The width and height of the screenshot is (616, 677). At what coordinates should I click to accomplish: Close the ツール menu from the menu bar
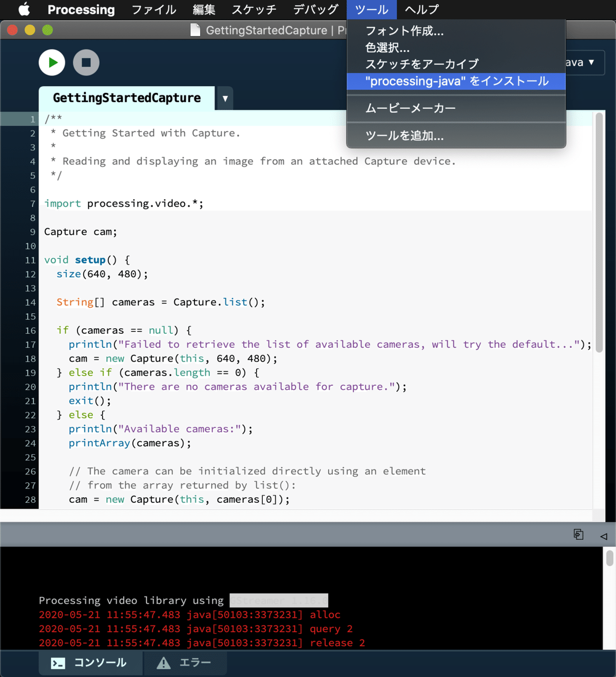372,9
